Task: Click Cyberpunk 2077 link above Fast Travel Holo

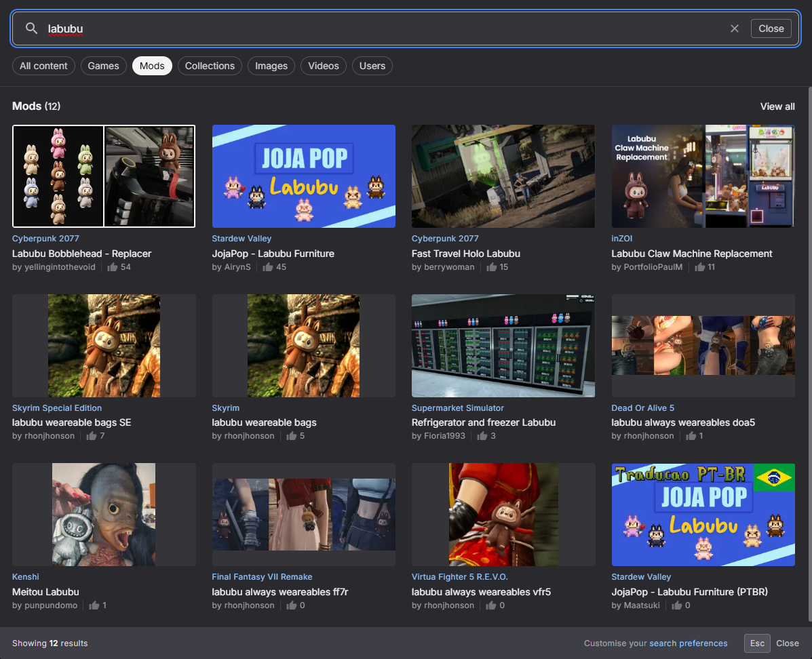Action: [445, 239]
